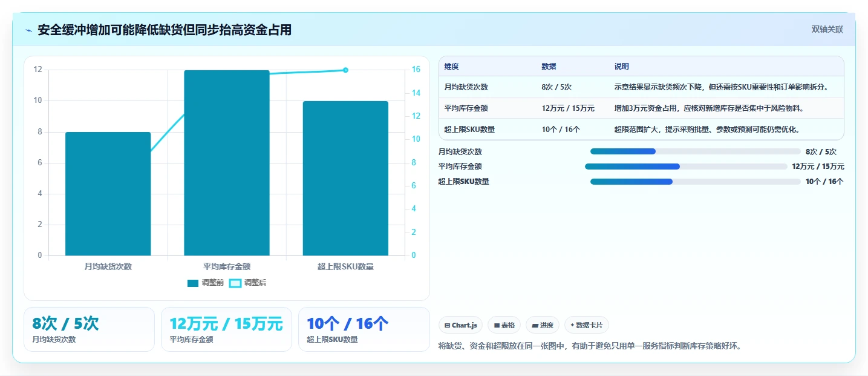Toggle the 调整后 legend item

click(x=248, y=283)
